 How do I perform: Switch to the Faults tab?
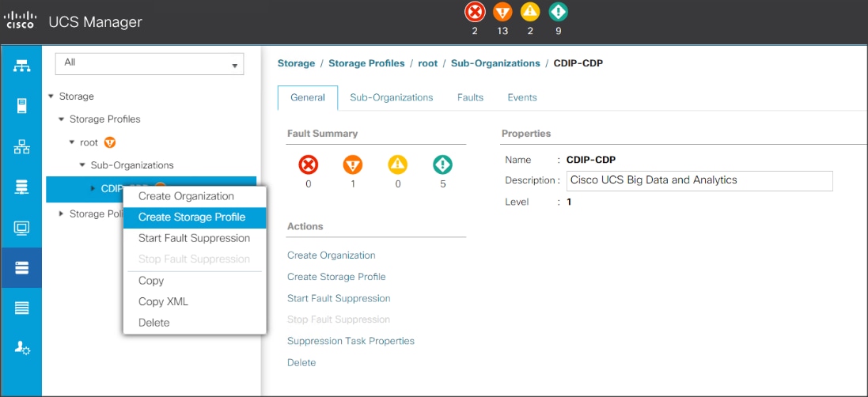pos(470,98)
